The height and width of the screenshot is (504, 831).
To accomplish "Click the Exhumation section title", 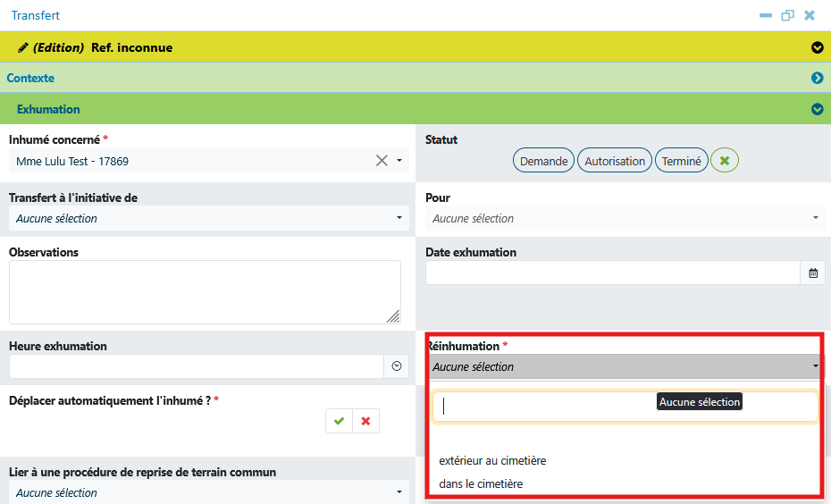I will (x=48, y=109).
